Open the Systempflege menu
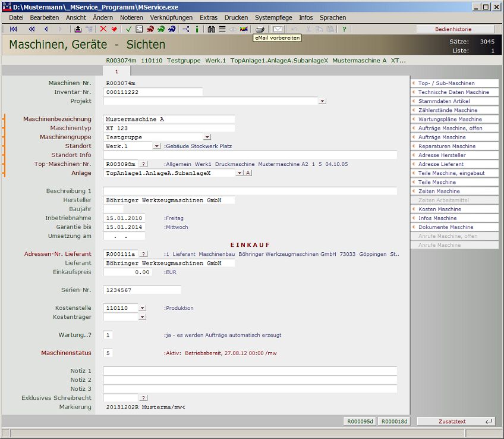 click(x=273, y=17)
